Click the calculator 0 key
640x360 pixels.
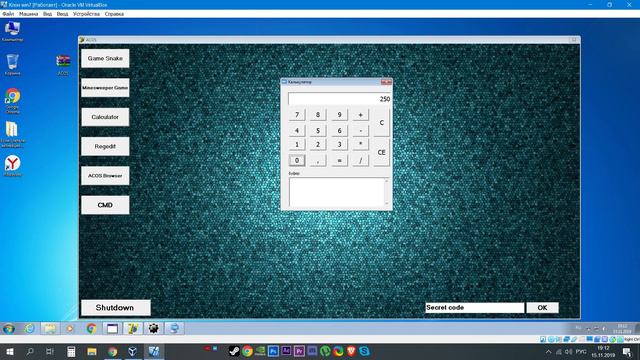click(x=297, y=160)
